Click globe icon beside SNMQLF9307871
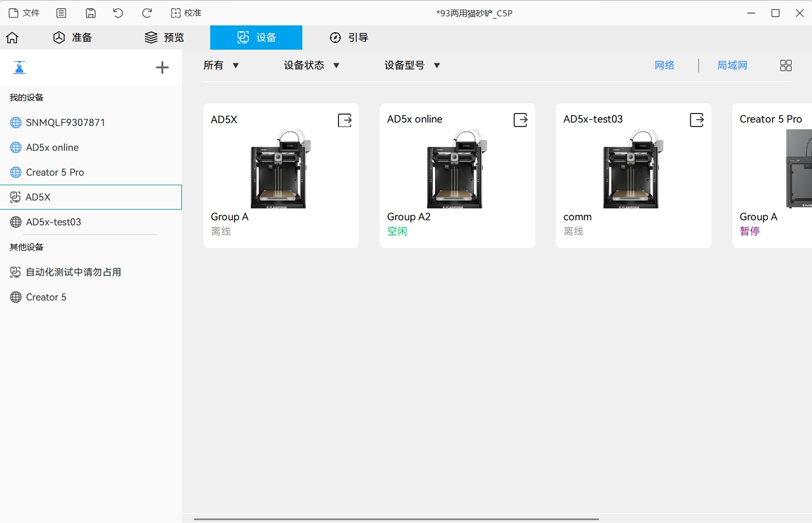 click(16, 123)
